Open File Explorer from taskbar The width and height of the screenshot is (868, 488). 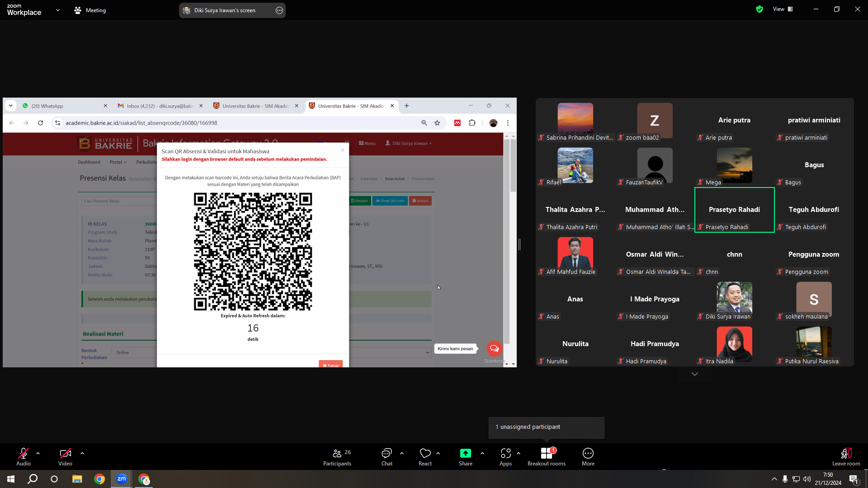77,479
